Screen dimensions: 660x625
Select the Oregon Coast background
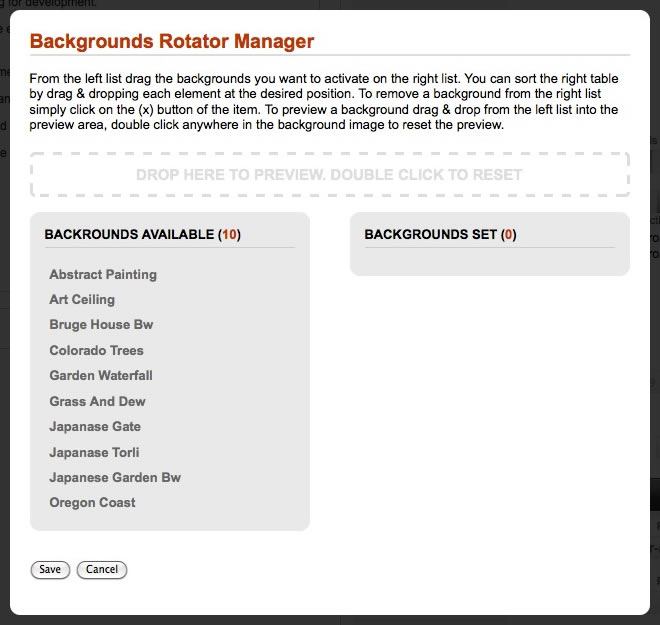pos(92,502)
